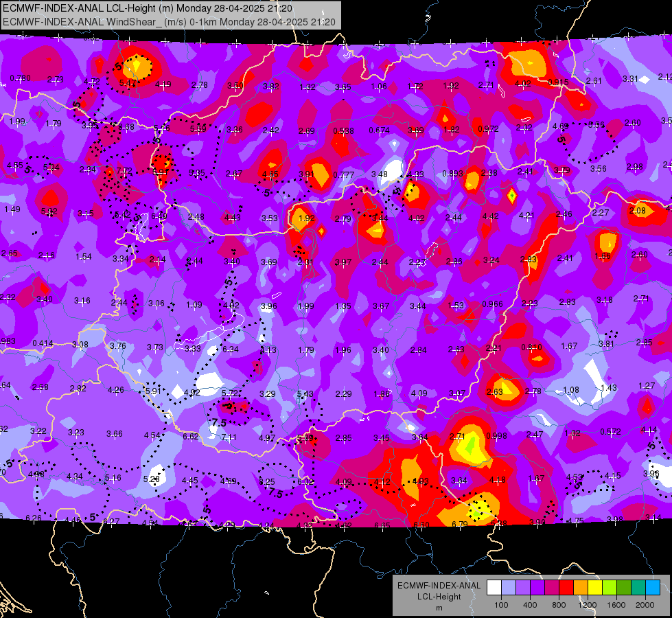This screenshot has width=672, height=618.
Task: Click legend scale value 400
Action: pos(530,605)
